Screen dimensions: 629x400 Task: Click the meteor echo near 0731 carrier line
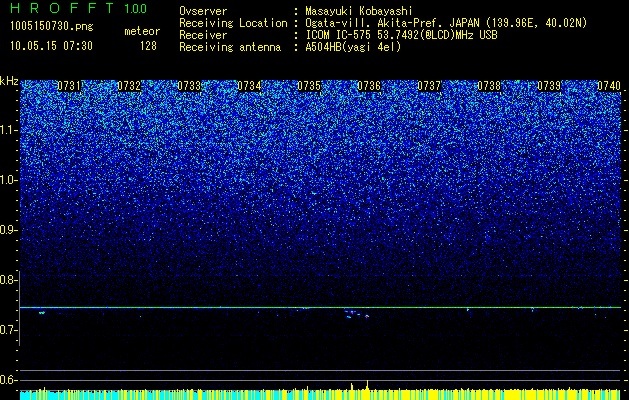[x=42, y=312]
